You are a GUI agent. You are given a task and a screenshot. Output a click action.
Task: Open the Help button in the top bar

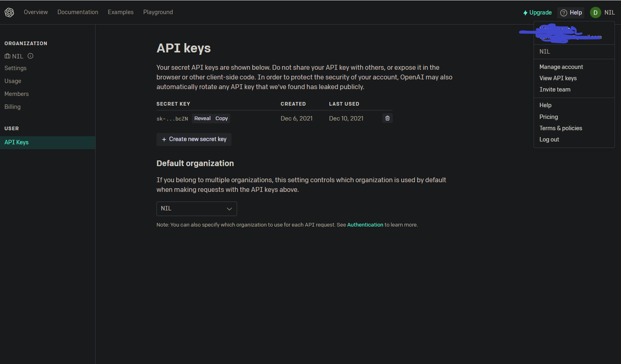point(571,12)
